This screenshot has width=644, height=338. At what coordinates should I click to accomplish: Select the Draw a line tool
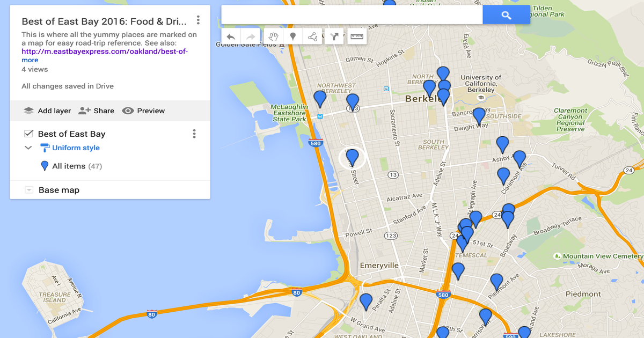click(x=313, y=36)
